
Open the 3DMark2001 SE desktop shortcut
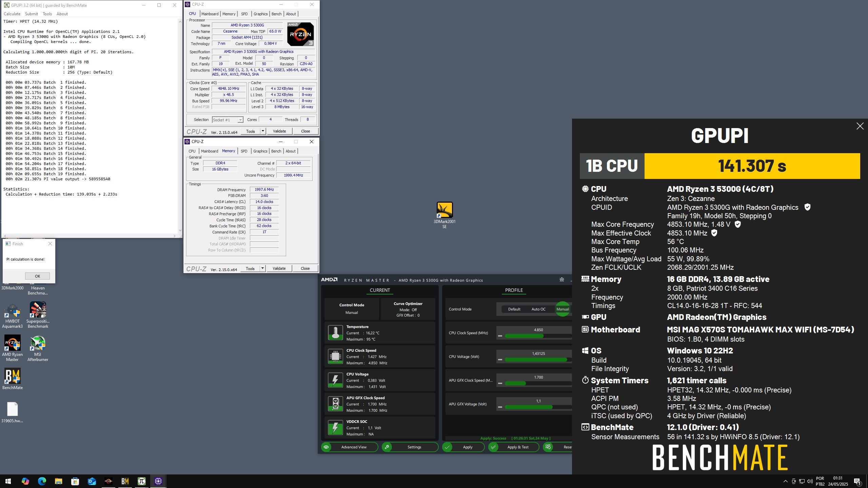pyautogui.click(x=445, y=215)
